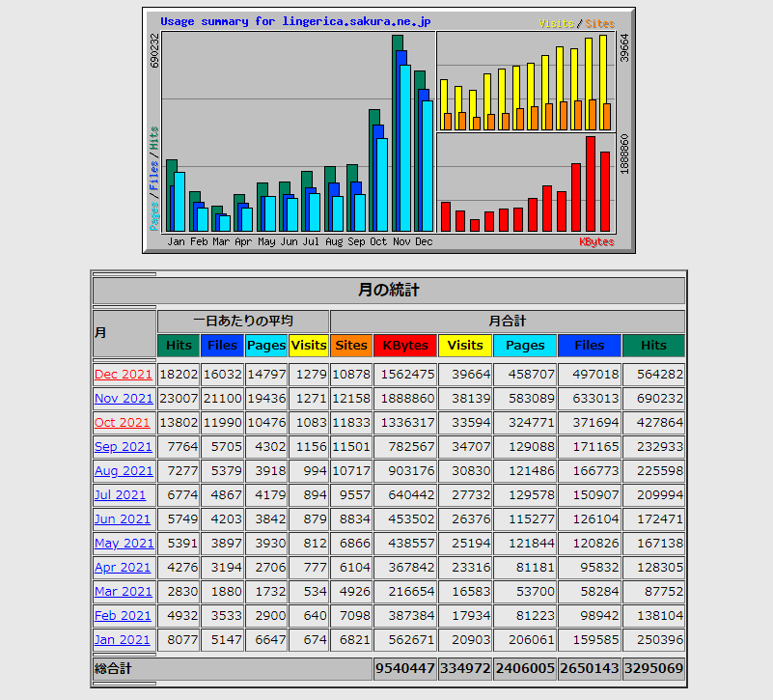Open the Aug 2021 statistics link
The height and width of the screenshot is (700, 773).
click(124, 470)
